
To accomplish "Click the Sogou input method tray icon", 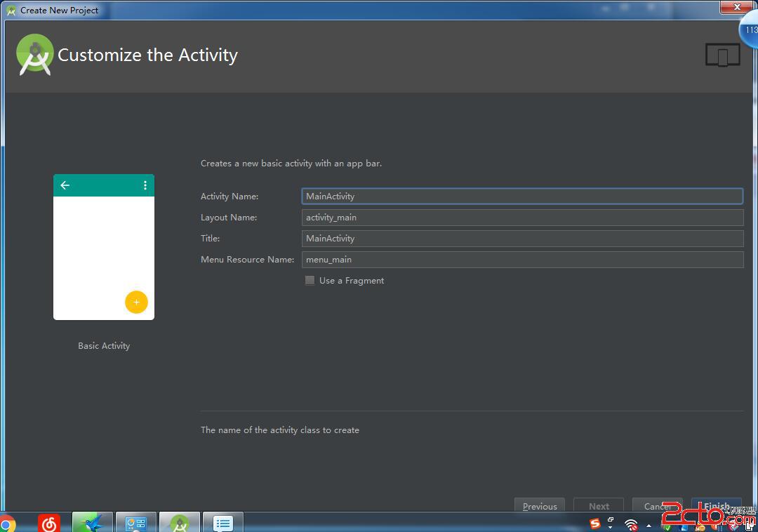I will 595,524.
